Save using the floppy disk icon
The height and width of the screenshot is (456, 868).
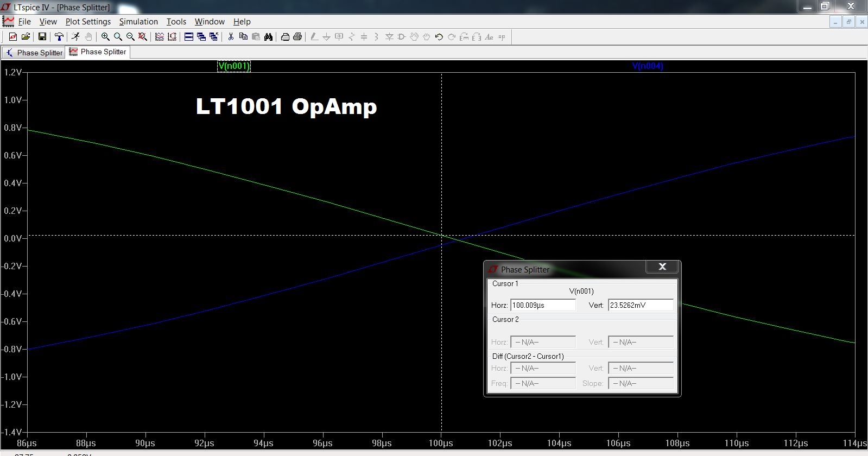(42, 37)
